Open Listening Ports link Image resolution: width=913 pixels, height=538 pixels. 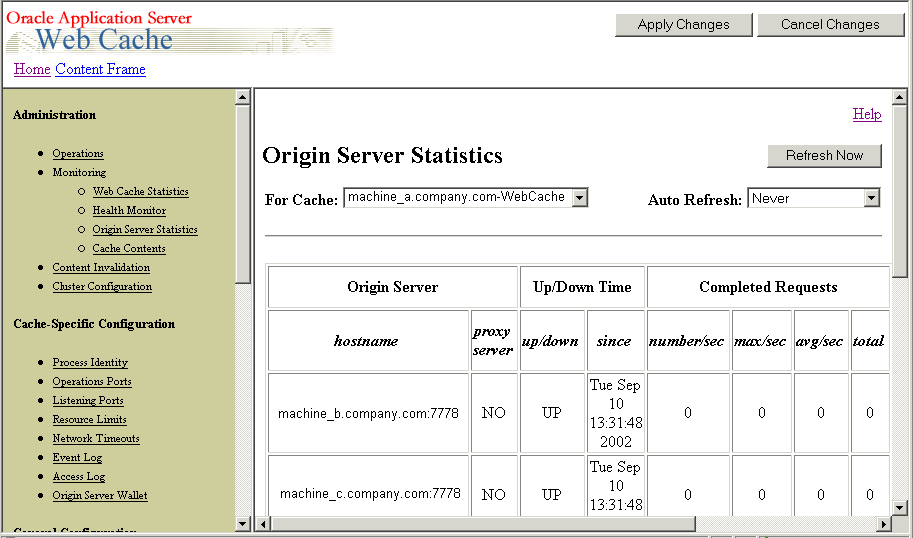88,401
